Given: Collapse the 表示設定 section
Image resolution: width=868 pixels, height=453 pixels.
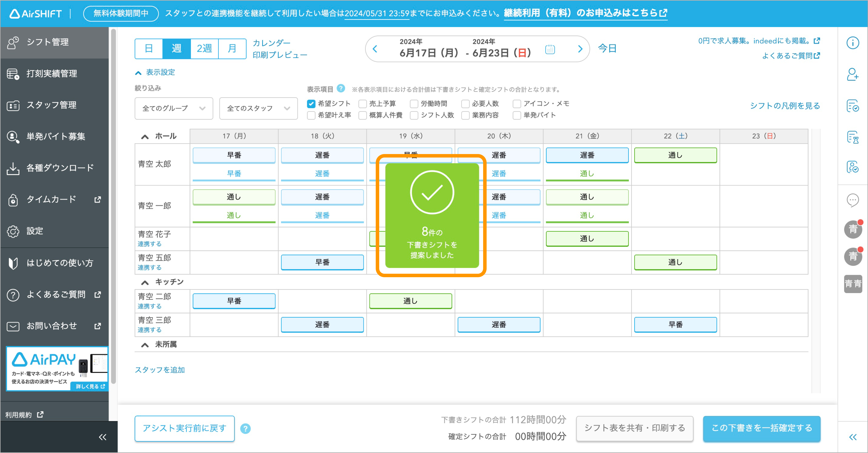Looking at the screenshot, I should pyautogui.click(x=155, y=72).
